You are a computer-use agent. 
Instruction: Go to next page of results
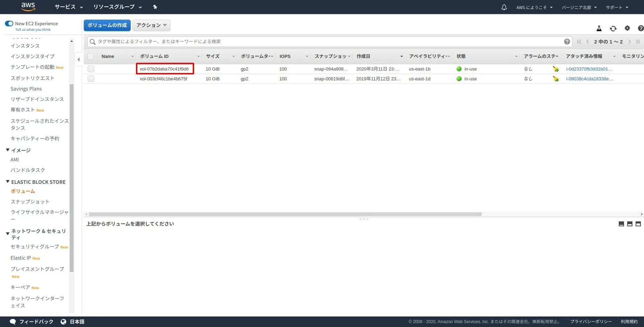pos(629,41)
